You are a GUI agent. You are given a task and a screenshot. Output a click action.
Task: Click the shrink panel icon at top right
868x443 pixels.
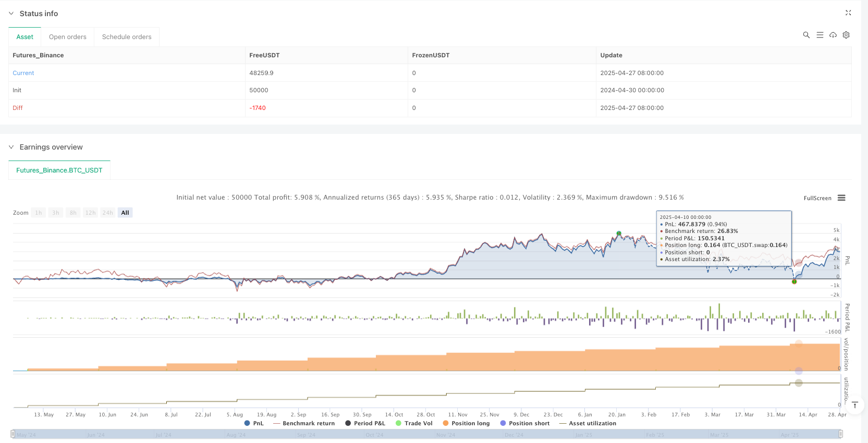coord(848,13)
